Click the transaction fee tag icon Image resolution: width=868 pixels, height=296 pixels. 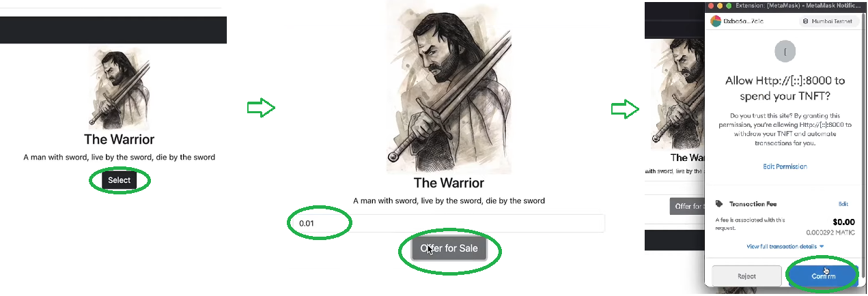click(x=719, y=204)
